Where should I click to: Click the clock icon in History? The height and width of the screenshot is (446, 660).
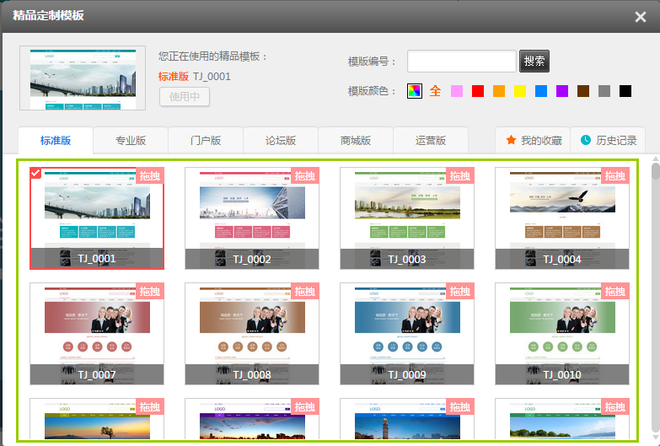[x=586, y=140]
